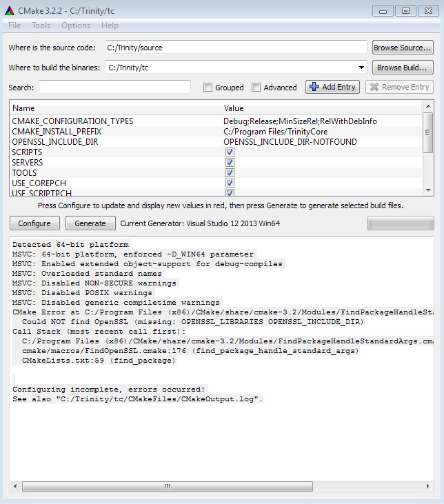The width and height of the screenshot is (444, 504).
Task: Uncheck the USE_SCRIPTPCH checkbox
Action: [x=230, y=192]
